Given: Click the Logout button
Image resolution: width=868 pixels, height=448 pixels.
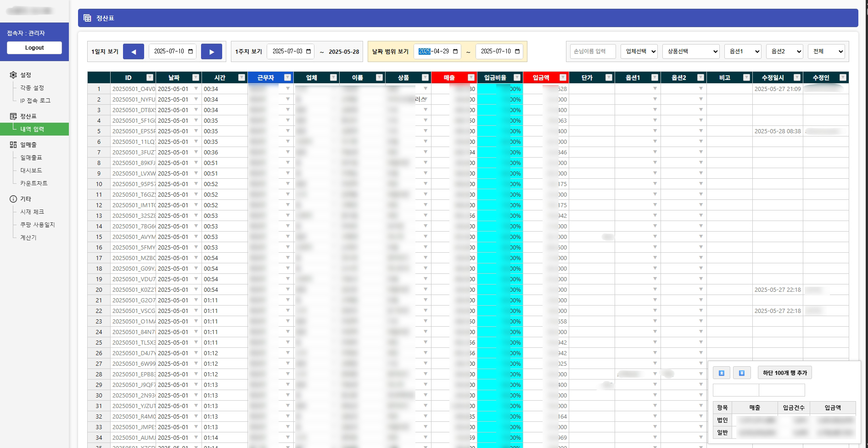Looking at the screenshot, I should point(34,47).
